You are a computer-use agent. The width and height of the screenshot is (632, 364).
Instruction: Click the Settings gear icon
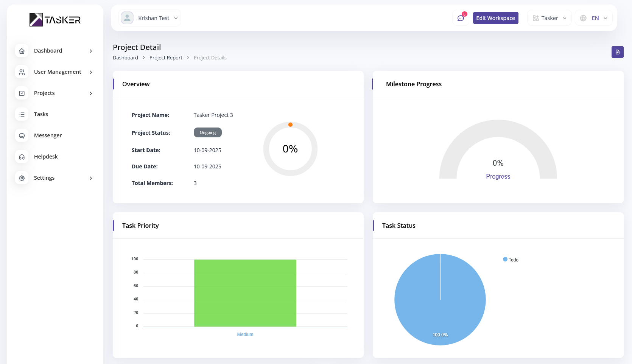pyautogui.click(x=22, y=178)
